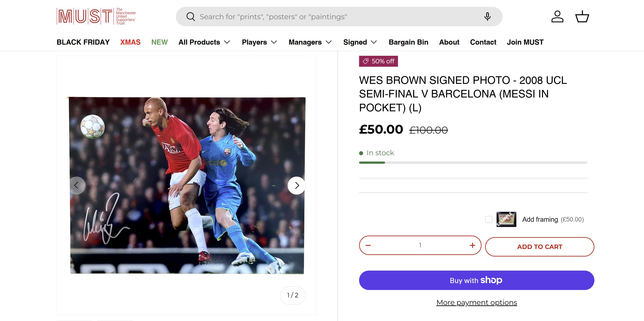
Task: Click the MUST logo
Action: coord(96,17)
